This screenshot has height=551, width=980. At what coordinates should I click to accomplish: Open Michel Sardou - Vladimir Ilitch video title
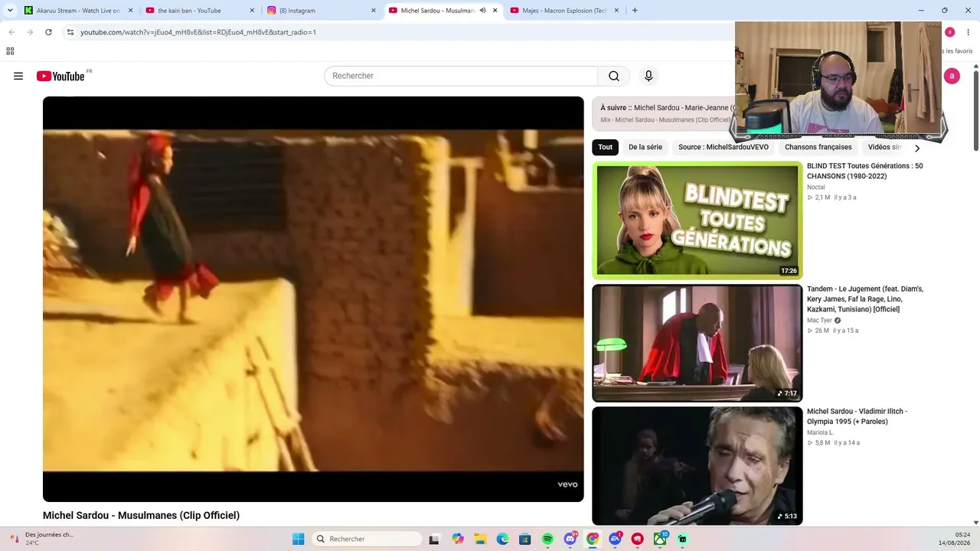(x=857, y=416)
